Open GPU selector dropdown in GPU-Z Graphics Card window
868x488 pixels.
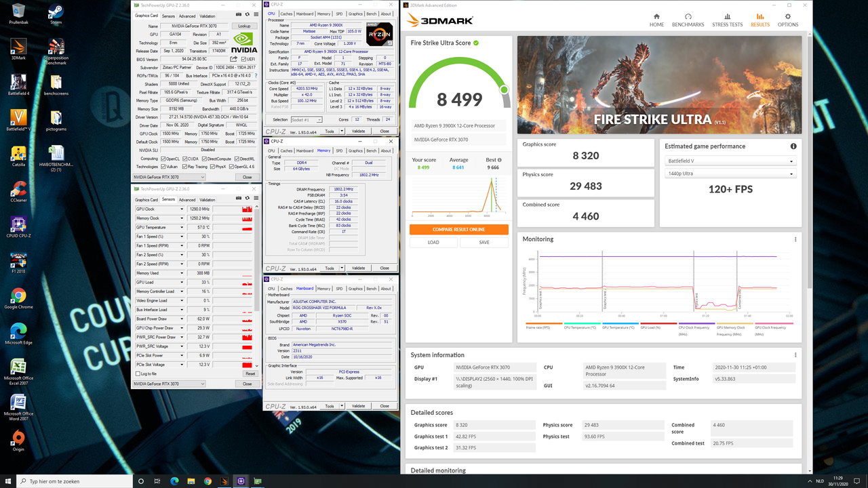169,177
